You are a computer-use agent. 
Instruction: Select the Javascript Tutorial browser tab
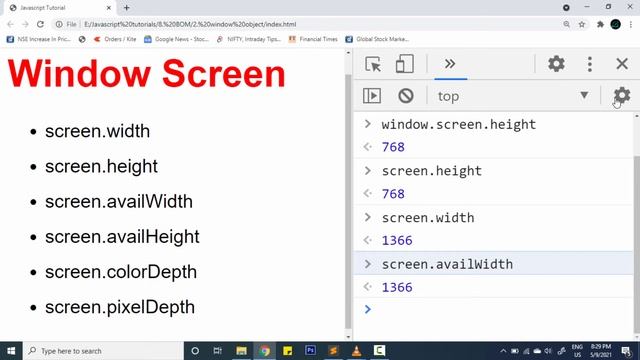coord(61,8)
